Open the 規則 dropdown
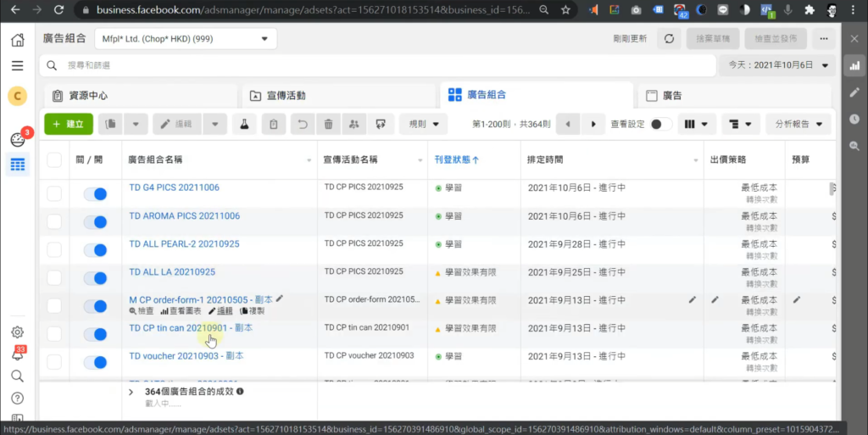The image size is (868, 435). 423,125
